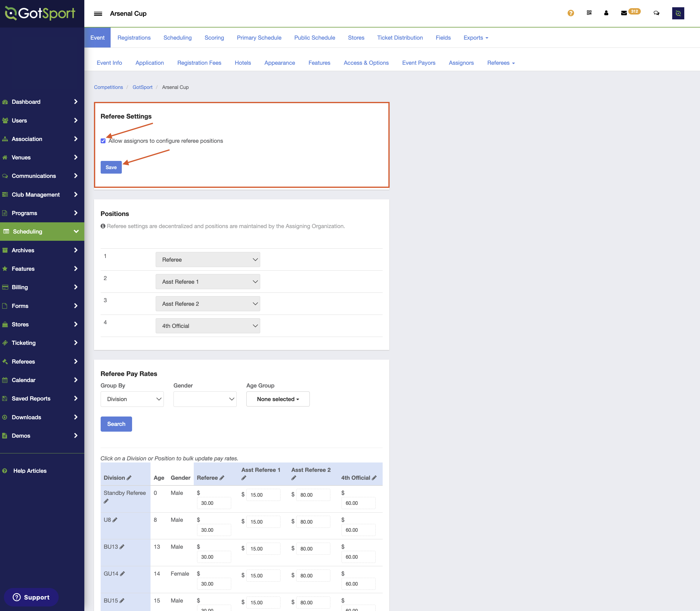Open the Registration Fees sub-tab
The width and height of the screenshot is (700, 611).
pos(199,63)
